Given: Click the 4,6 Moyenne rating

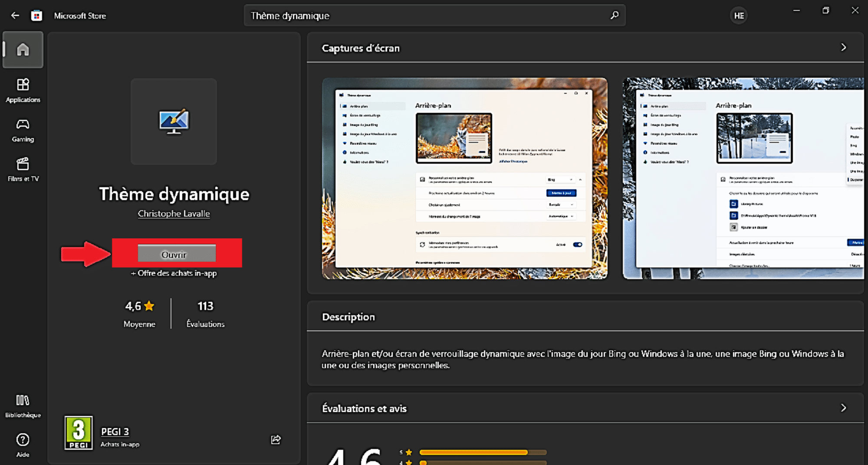Looking at the screenshot, I should click(139, 314).
